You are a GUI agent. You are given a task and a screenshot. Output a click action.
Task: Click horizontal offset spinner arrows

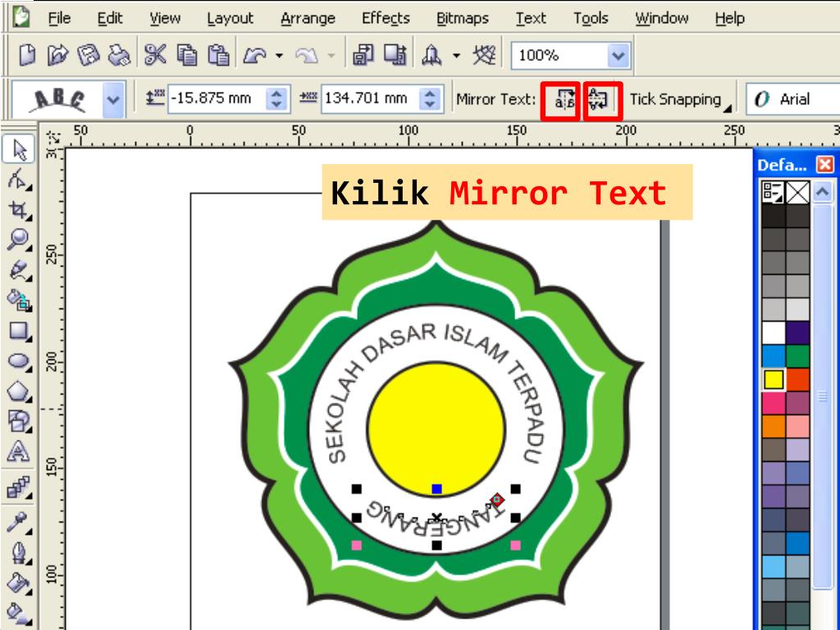click(430, 98)
